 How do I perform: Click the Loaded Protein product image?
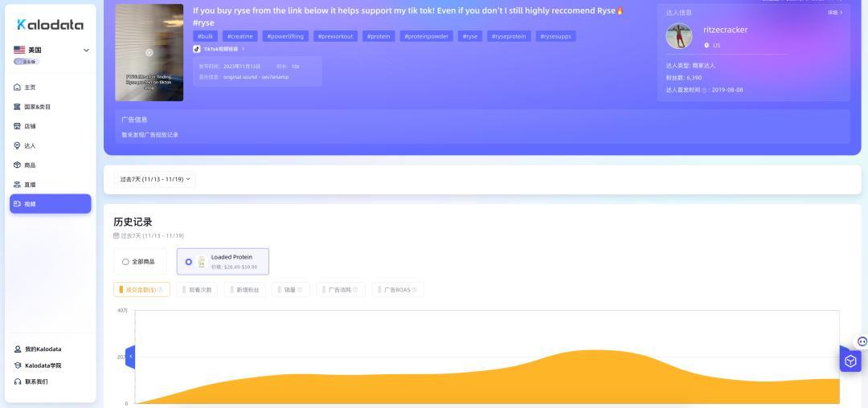coord(202,262)
